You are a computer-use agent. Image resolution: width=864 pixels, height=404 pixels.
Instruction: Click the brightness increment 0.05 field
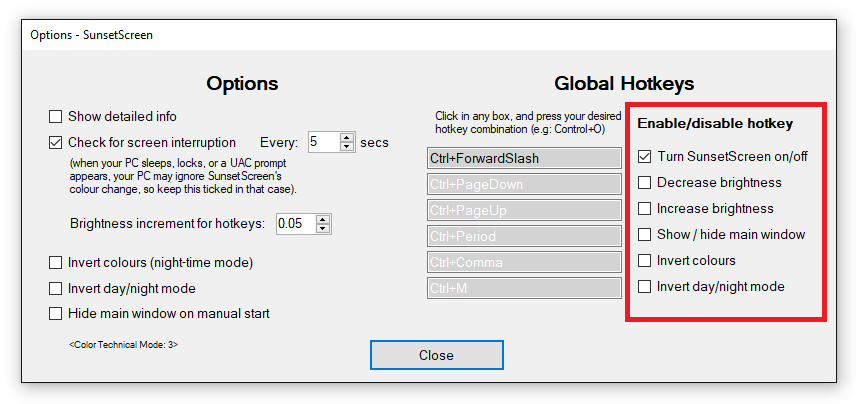[x=296, y=224]
